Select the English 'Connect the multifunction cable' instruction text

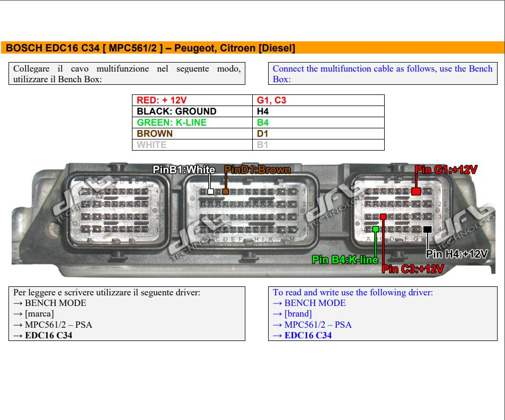pyautogui.click(x=383, y=74)
